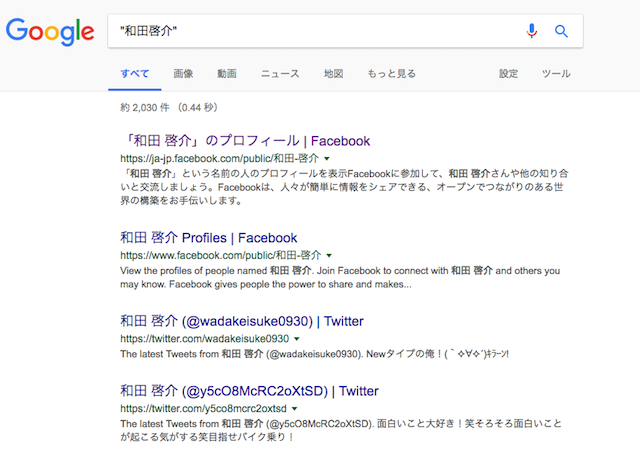Expand the もっと見る menu

point(391,74)
